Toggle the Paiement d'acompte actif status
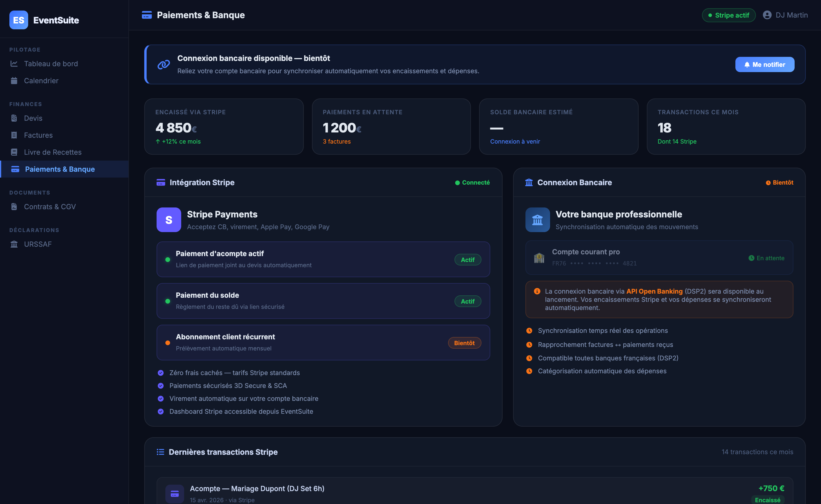Screen dimensions: 821x504 (467, 259)
